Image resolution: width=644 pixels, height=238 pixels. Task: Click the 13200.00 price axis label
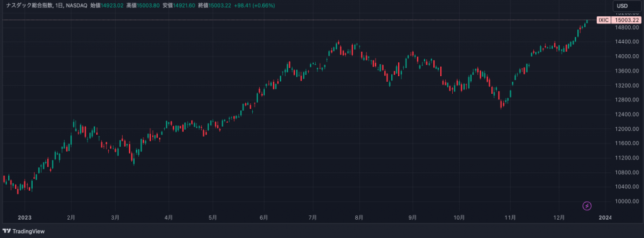627,86
